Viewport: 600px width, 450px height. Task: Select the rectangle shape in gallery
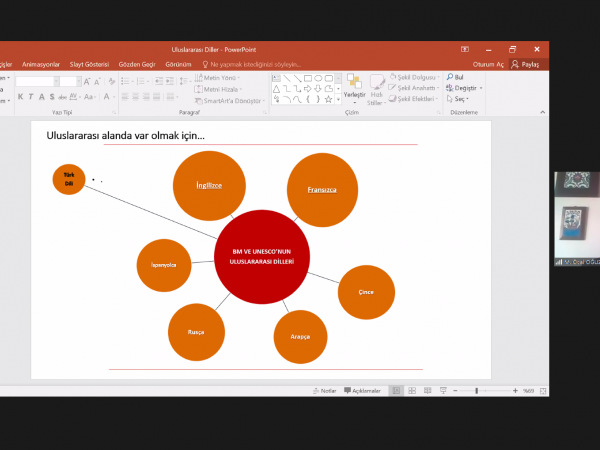click(x=308, y=78)
